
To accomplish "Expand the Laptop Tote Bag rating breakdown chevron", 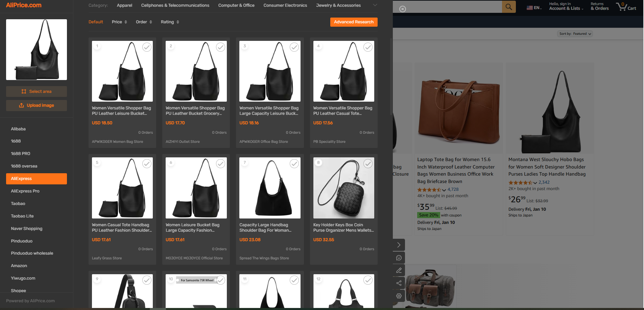I will [444, 190].
